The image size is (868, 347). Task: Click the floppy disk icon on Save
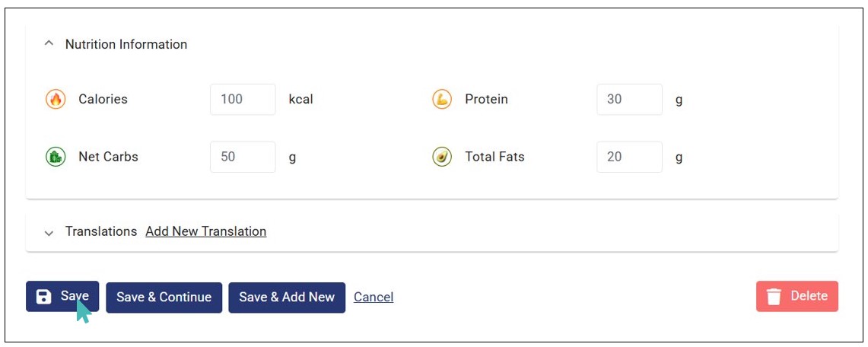pyautogui.click(x=44, y=297)
